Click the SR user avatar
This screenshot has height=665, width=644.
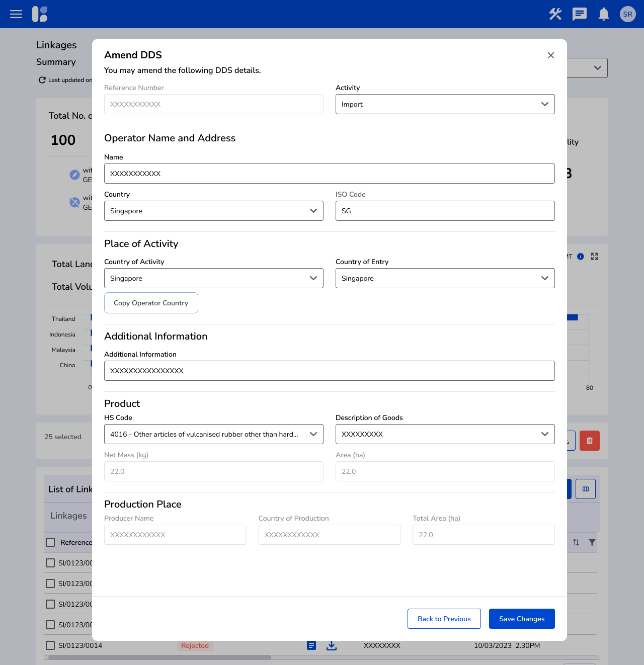(627, 14)
